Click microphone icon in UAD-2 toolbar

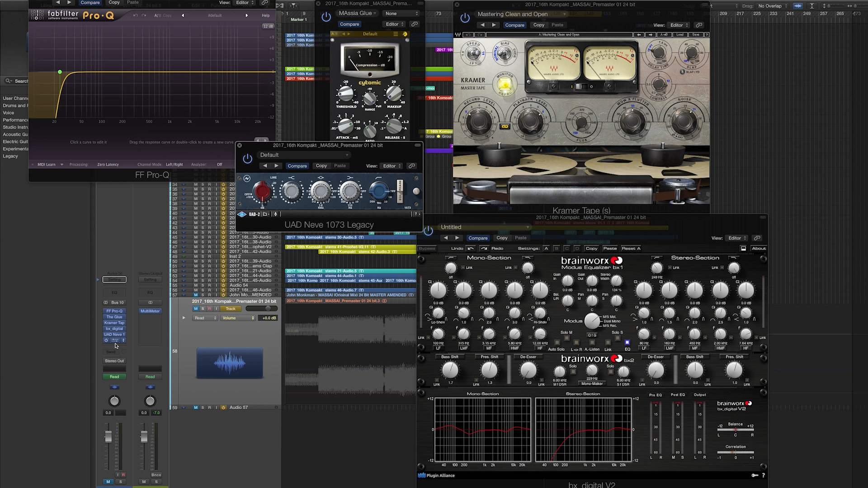coord(275,214)
